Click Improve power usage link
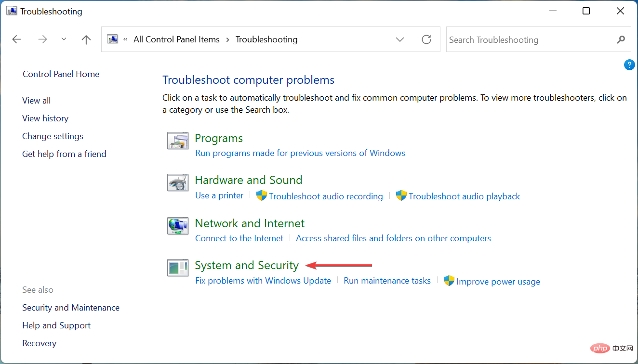This screenshot has width=638, height=364. pos(498,282)
